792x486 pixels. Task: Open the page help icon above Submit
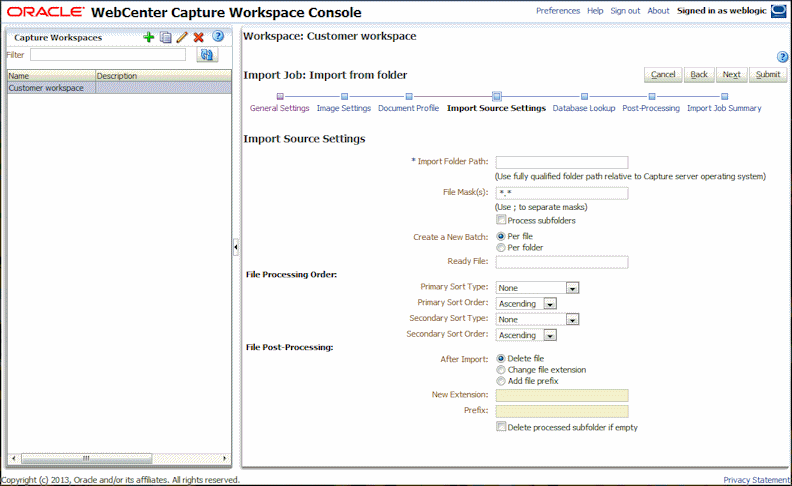coord(782,57)
